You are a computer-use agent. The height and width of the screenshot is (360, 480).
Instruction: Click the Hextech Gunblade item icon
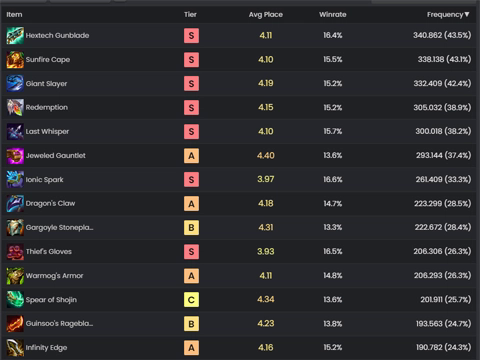pos(15,35)
